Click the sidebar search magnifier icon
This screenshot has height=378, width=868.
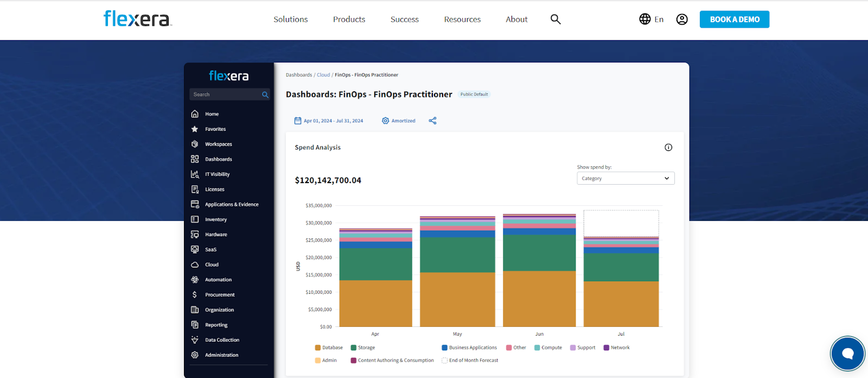click(x=265, y=94)
